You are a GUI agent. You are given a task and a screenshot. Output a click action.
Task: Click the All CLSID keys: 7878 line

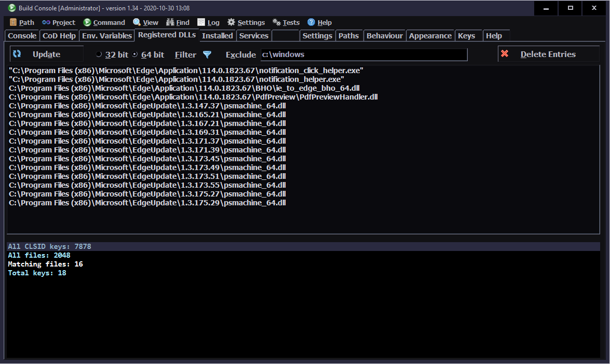(304, 246)
